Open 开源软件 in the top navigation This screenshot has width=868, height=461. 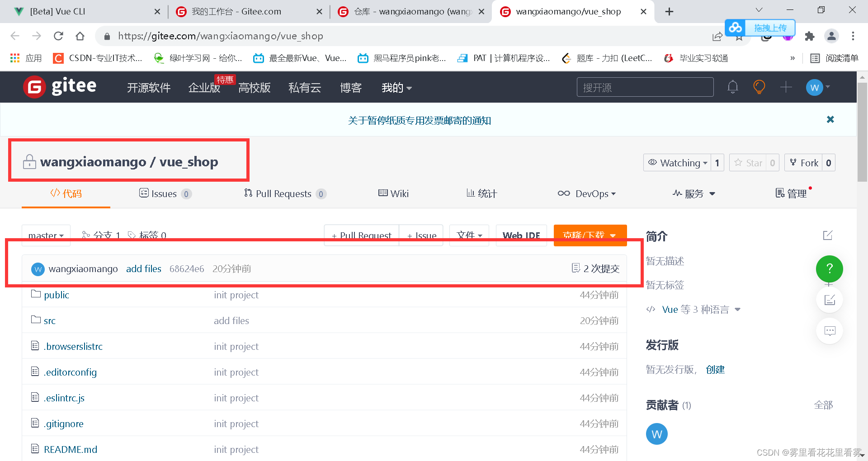[x=149, y=88]
